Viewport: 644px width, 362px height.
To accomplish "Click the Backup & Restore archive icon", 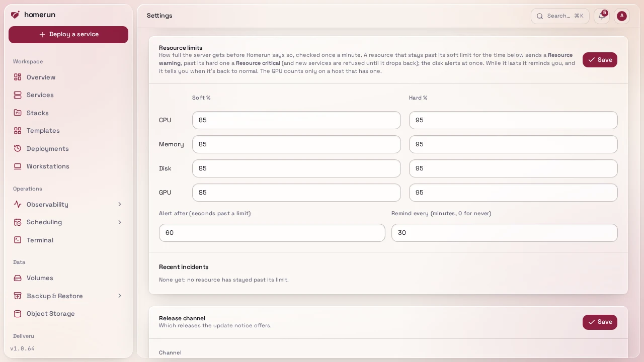I will [x=18, y=296].
